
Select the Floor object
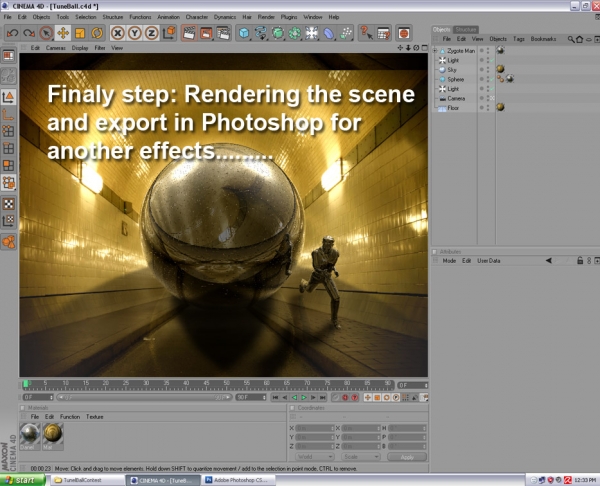pyautogui.click(x=453, y=108)
